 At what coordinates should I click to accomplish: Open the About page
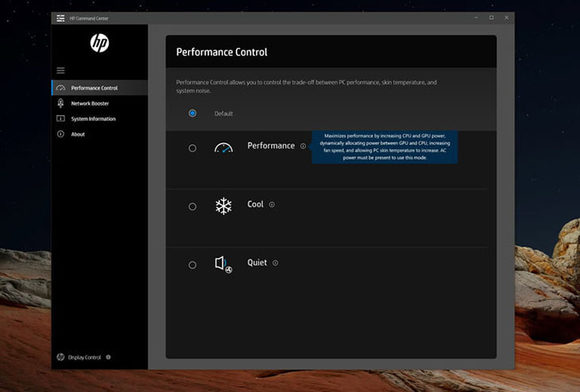tap(78, 134)
